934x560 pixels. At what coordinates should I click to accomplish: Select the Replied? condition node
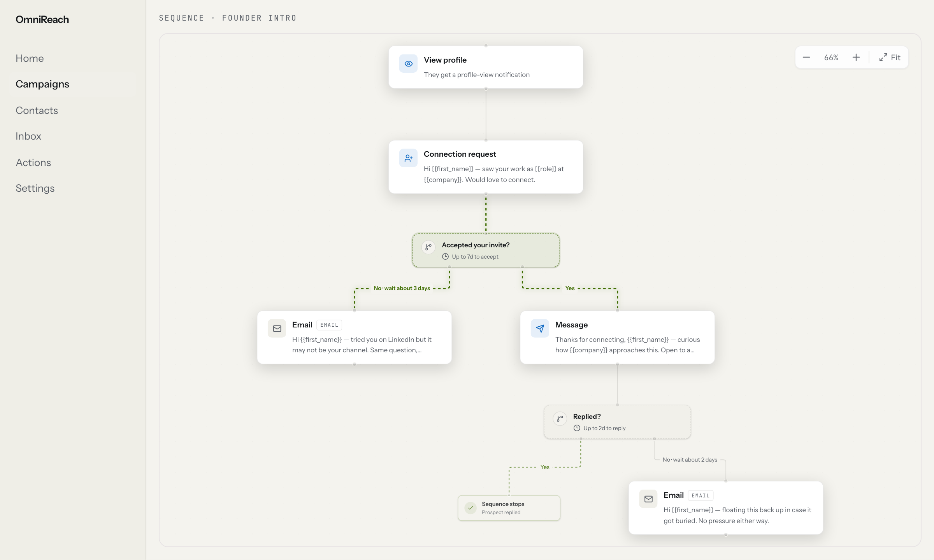click(x=617, y=422)
